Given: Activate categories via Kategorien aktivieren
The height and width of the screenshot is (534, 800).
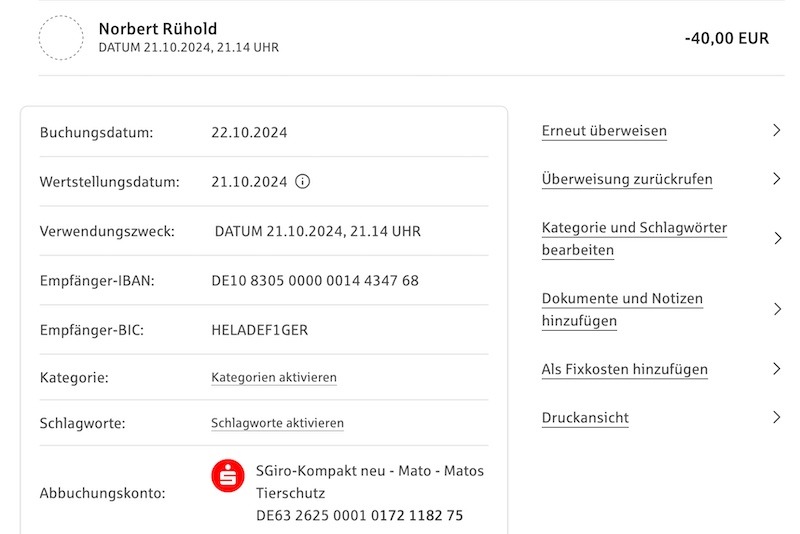Looking at the screenshot, I should click(274, 377).
